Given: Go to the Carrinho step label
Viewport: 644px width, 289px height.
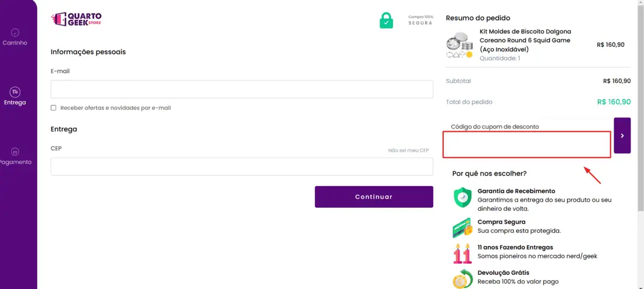Looking at the screenshot, I should (x=15, y=43).
